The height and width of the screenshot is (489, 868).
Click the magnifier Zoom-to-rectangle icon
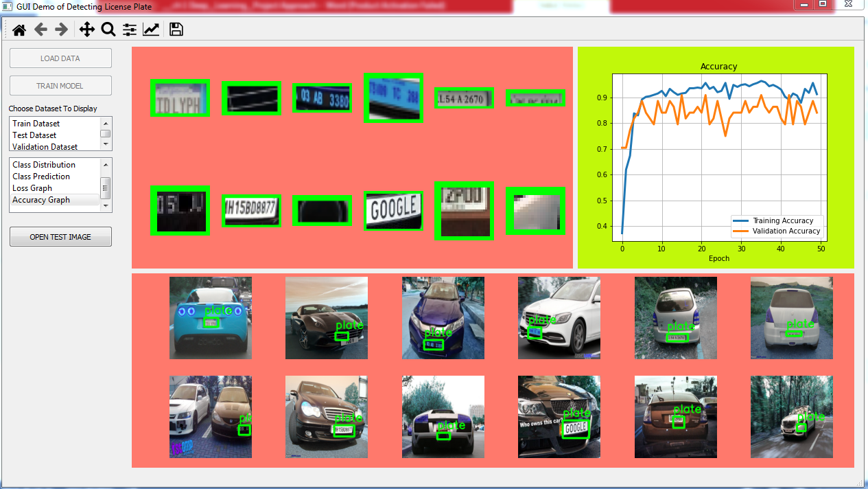tap(108, 30)
